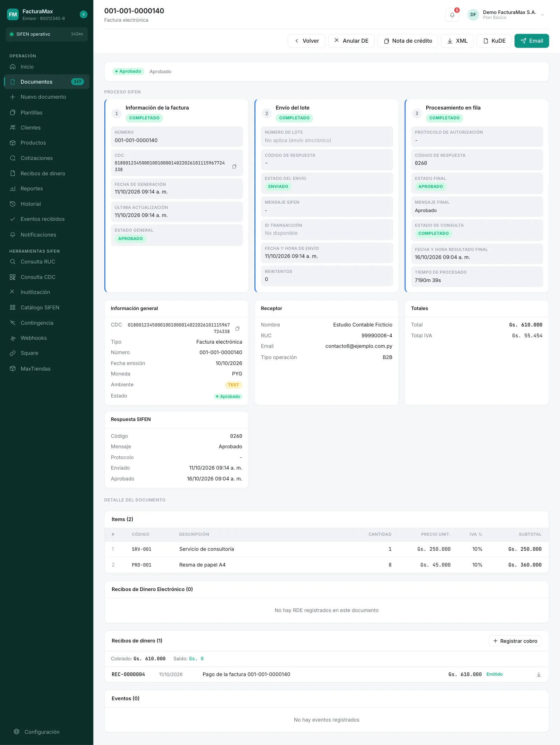Screen dimensions: 560x745
Task: Click the ENVIADO status badge
Action: [x=278, y=187]
